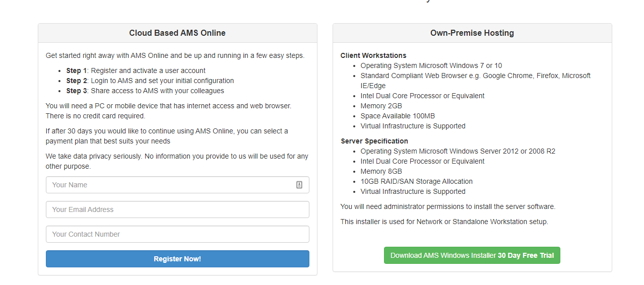
Task: Select the Your Contact Number field
Action: click(177, 234)
